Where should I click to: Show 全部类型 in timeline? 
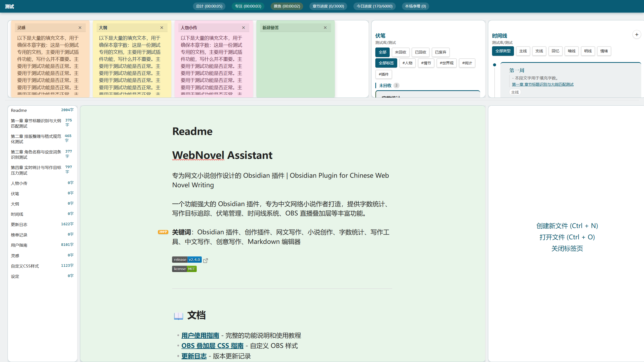pos(503,51)
